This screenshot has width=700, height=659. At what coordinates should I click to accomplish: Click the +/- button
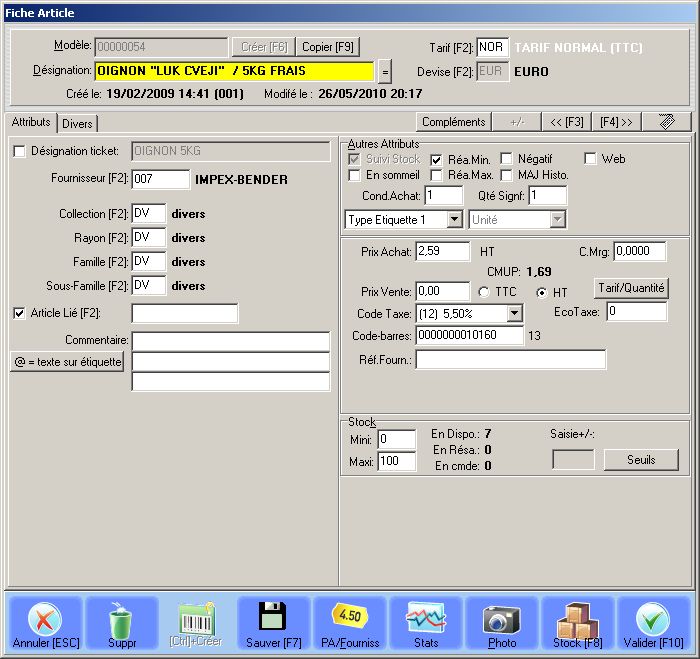click(x=517, y=121)
